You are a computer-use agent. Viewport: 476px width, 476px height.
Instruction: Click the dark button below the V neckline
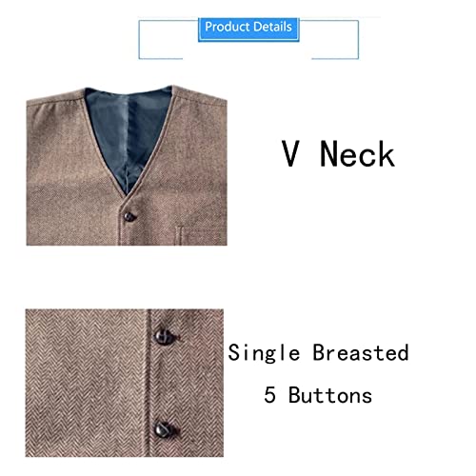click(129, 216)
